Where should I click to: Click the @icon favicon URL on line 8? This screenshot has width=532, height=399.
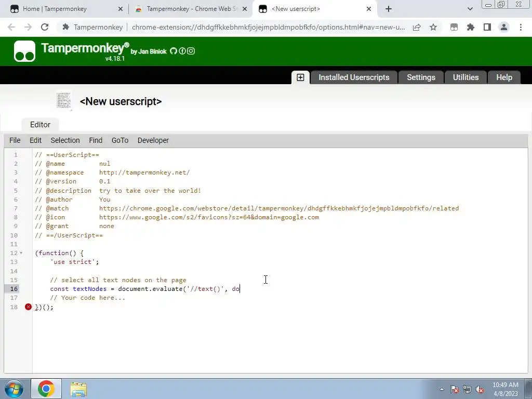[209, 217]
